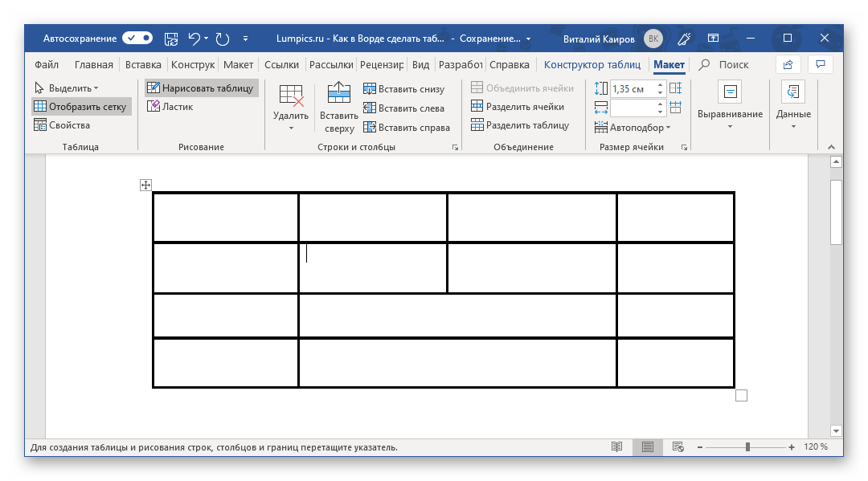This screenshot has height=481, width=868.
Task: Click Insert Left (Вставить слева)
Action: [403, 108]
